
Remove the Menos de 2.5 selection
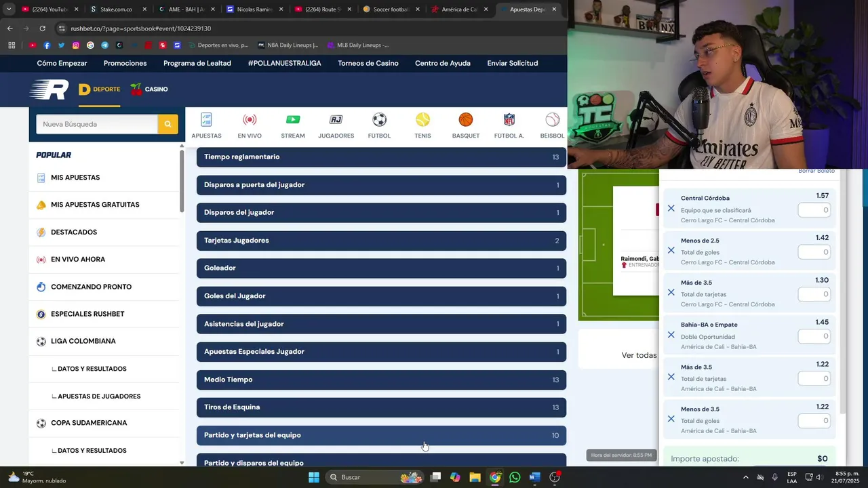click(671, 251)
